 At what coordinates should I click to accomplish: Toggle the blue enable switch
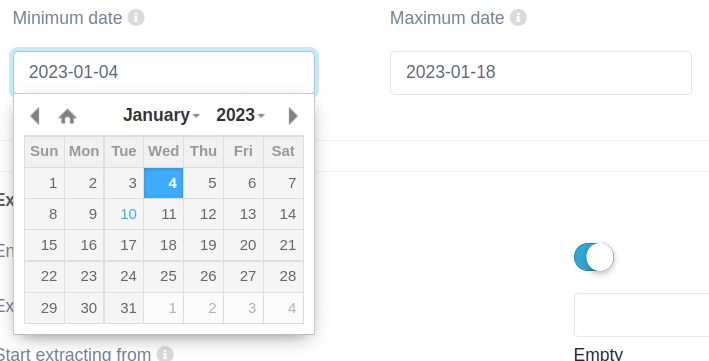(594, 257)
